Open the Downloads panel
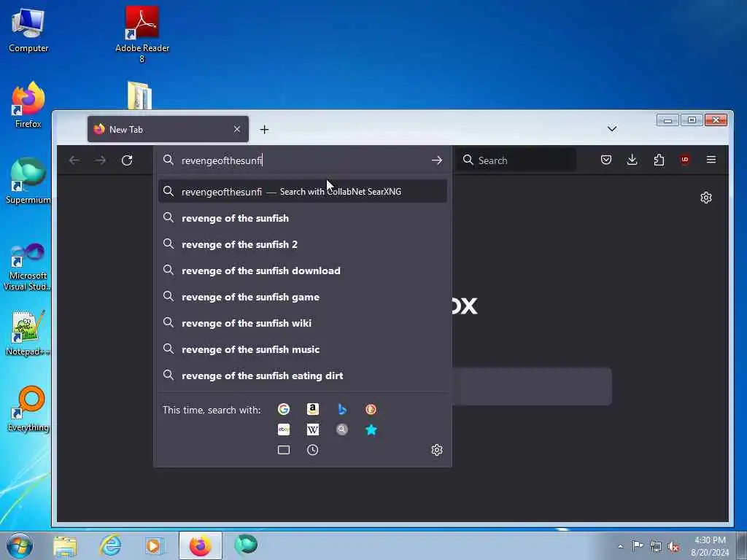 [632, 160]
